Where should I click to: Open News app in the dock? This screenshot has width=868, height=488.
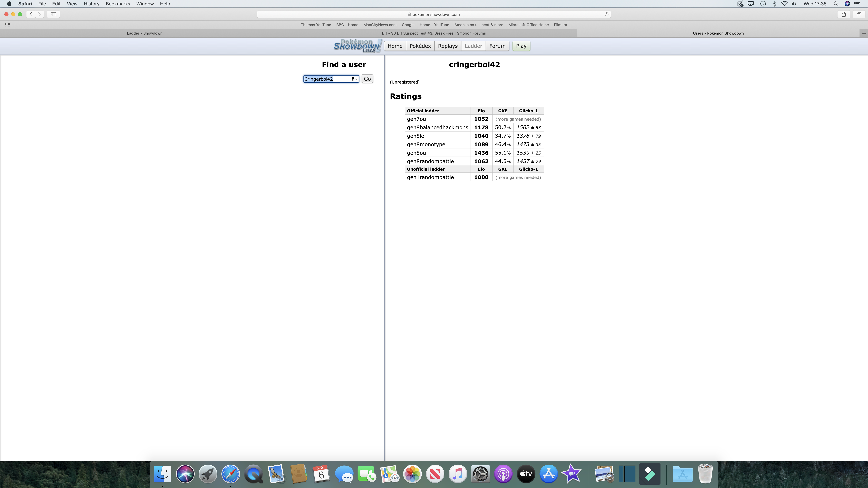(435, 474)
